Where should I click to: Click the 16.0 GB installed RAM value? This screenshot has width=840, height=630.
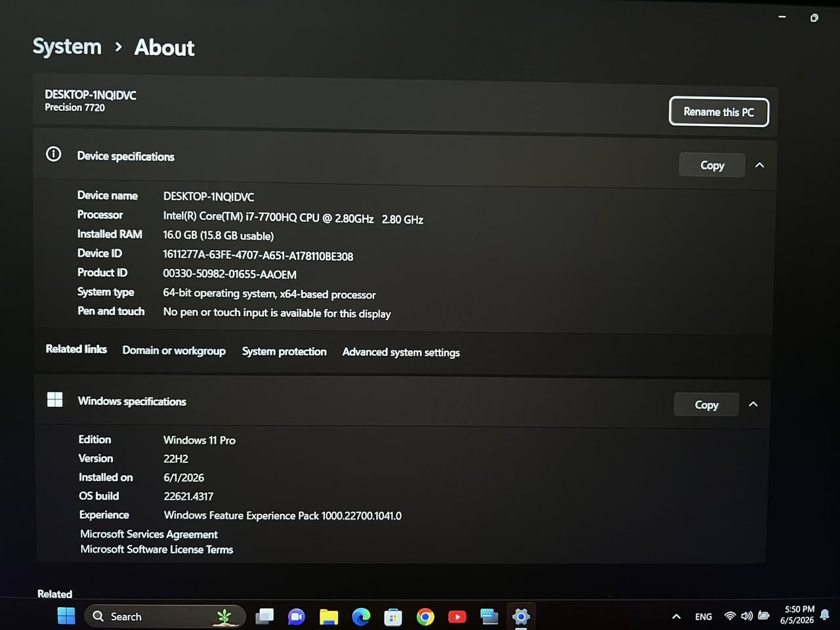[x=219, y=236]
